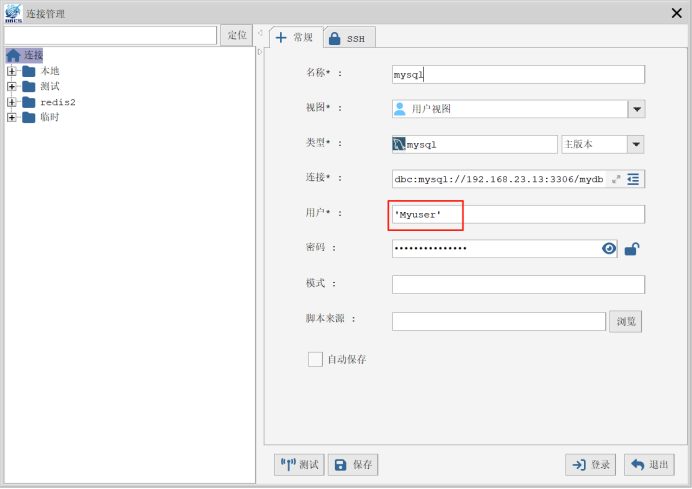Click the 退出 button

(x=649, y=465)
